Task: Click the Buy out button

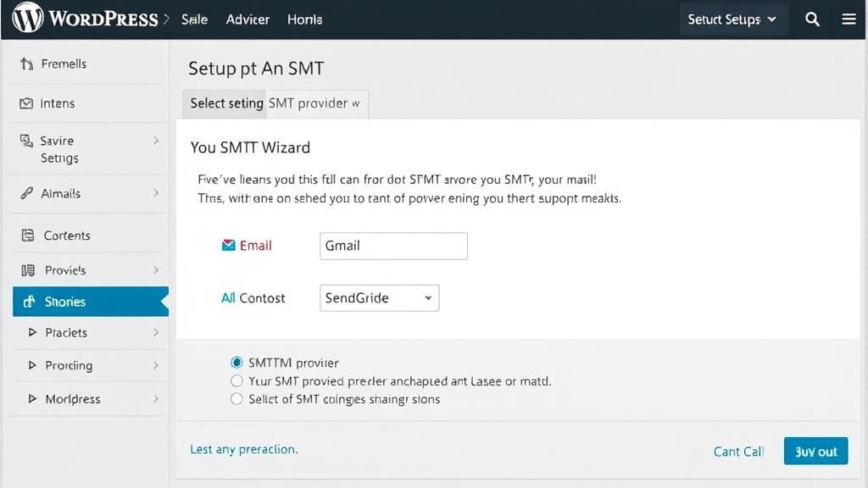Action: [815, 451]
